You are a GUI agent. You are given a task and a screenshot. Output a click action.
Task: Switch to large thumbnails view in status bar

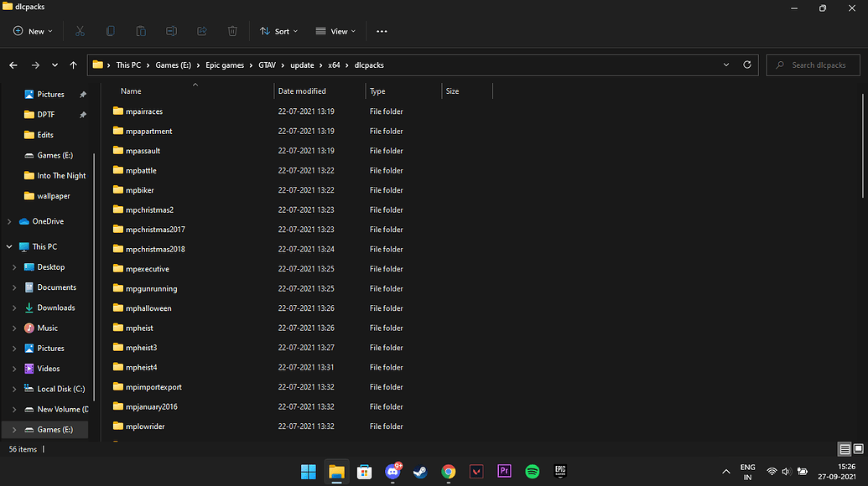click(857, 449)
